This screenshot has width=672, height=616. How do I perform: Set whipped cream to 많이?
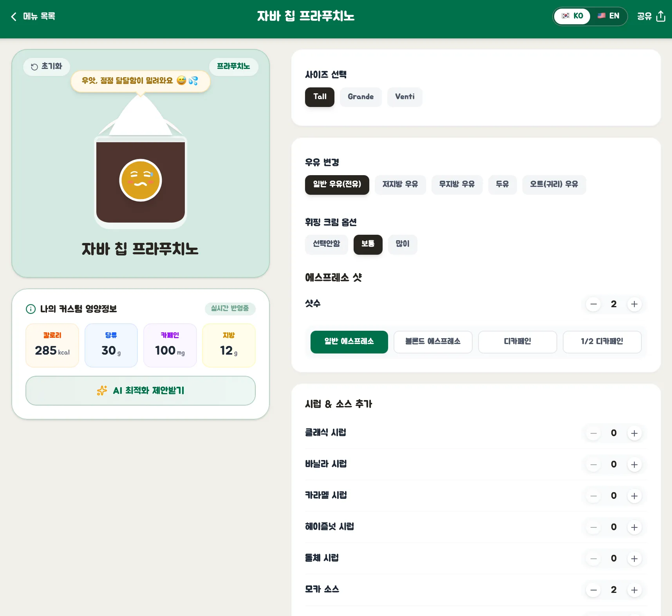[403, 245]
